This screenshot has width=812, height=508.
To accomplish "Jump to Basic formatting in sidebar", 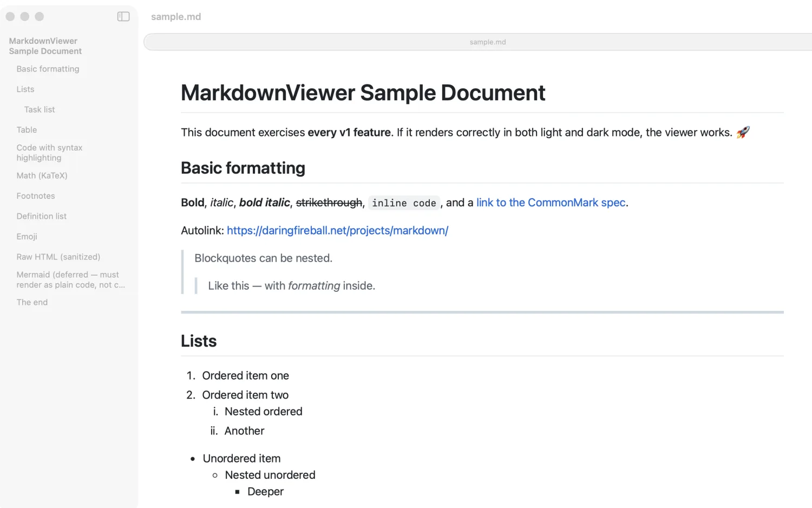I will coord(48,69).
